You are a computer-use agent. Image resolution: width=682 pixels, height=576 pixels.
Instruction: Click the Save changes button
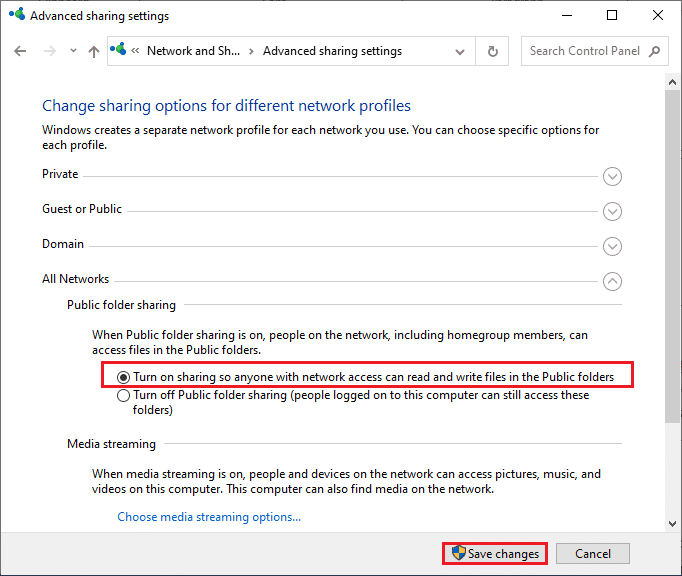click(495, 554)
